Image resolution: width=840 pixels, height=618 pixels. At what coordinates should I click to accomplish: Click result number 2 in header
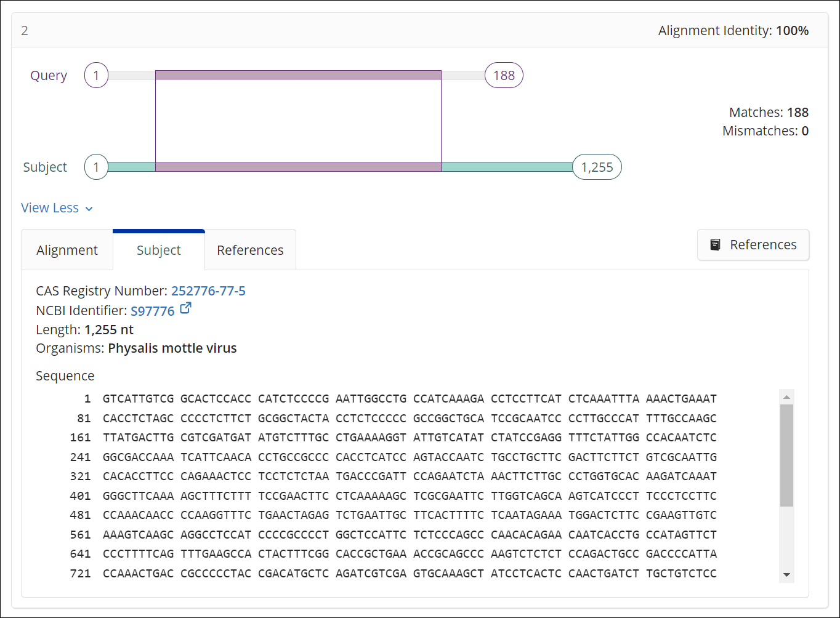[x=25, y=31]
